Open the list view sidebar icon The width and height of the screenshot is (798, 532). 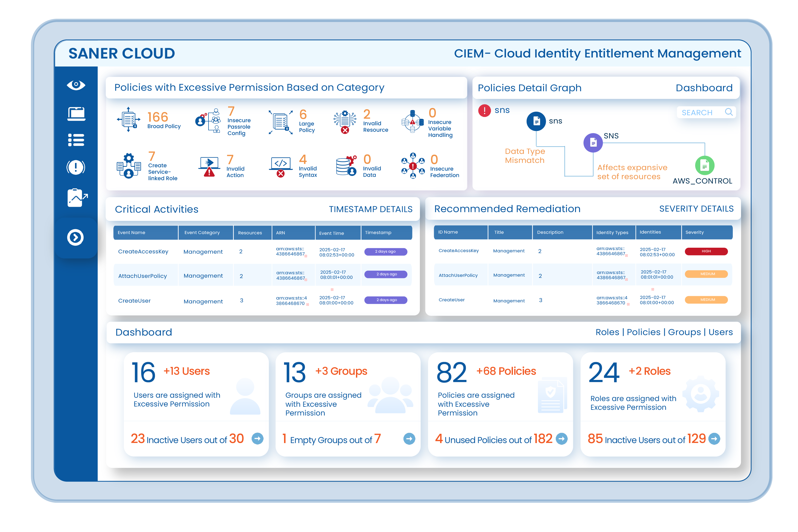[x=76, y=140]
